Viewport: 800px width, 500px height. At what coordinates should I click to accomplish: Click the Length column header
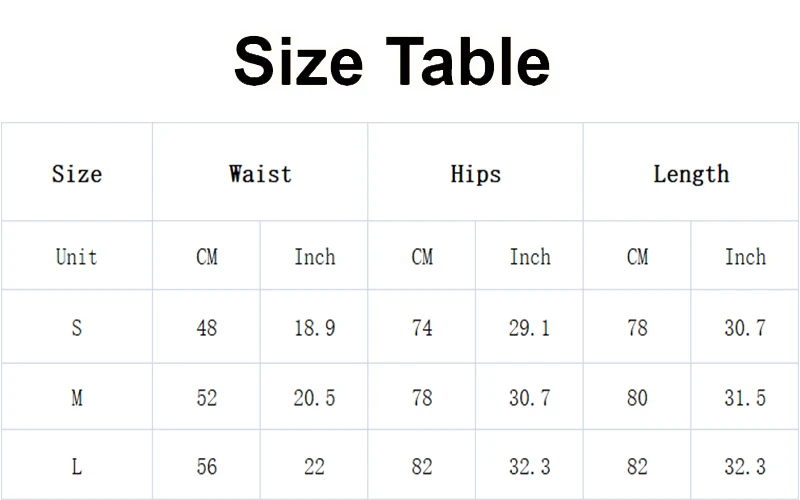[x=691, y=172]
